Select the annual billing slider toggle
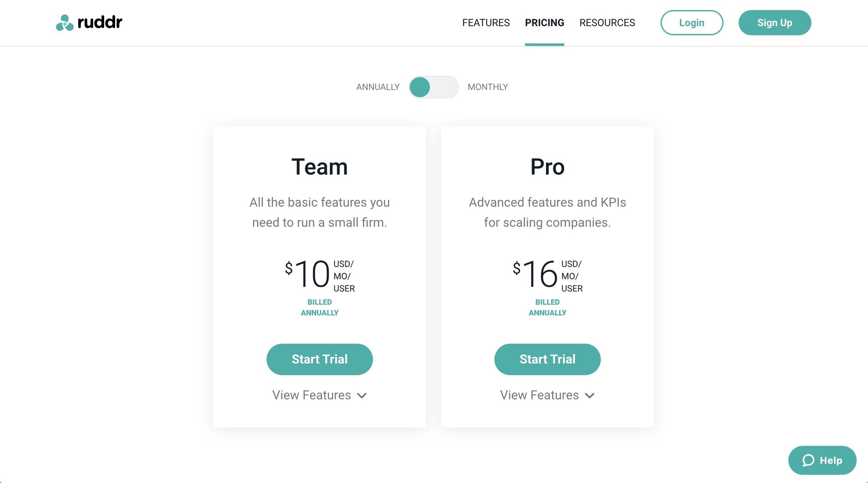The image size is (868, 483). (434, 87)
